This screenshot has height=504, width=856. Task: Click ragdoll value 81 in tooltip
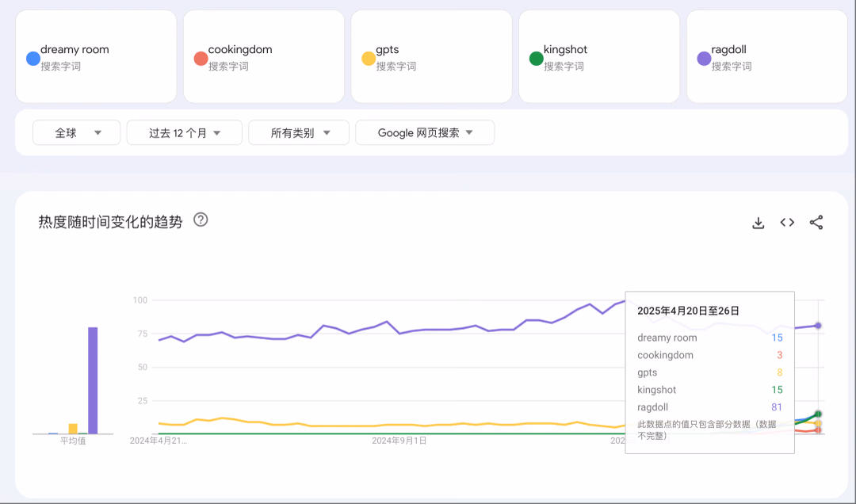[x=776, y=407]
